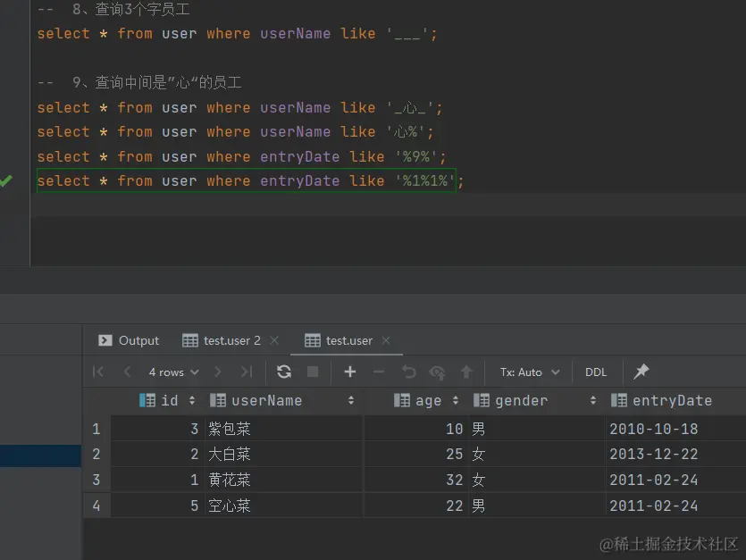Click the userName column table icon
Screen dimensions: 746x560
point(218,401)
